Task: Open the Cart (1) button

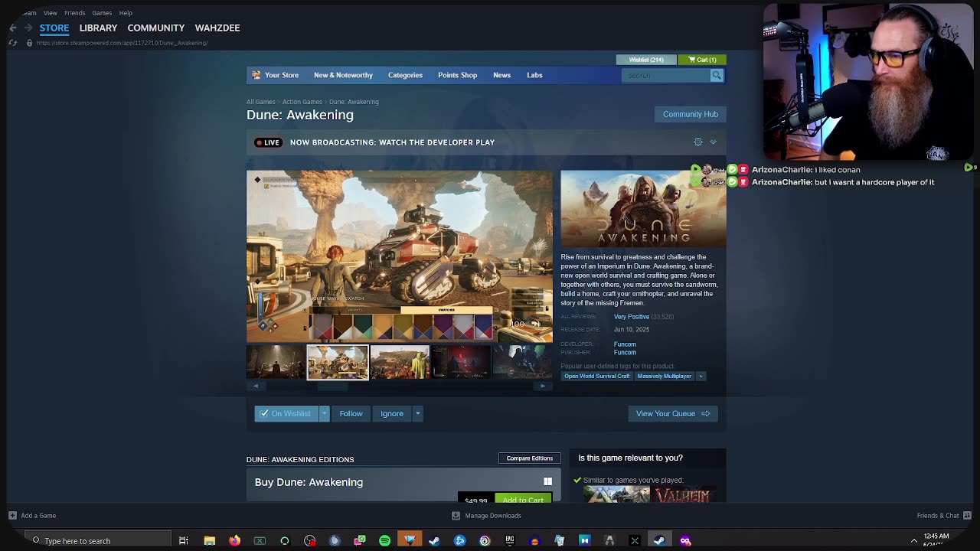Action: (702, 60)
